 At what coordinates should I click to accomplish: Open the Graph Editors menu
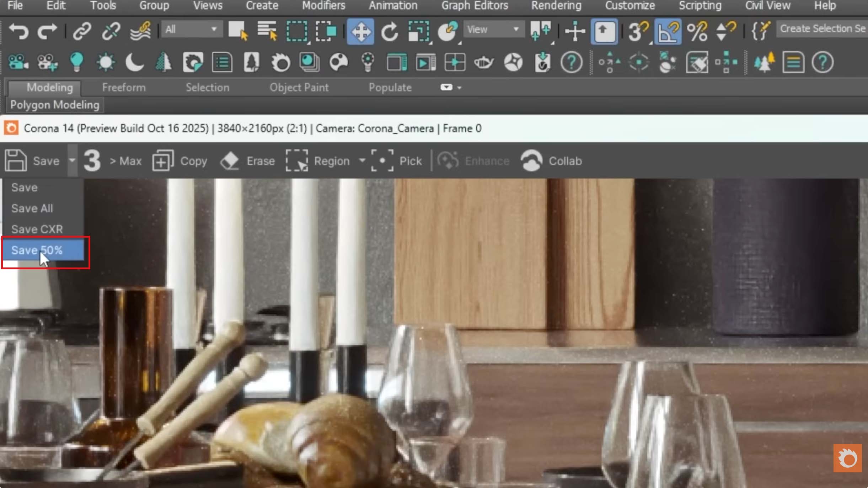click(475, 6)
